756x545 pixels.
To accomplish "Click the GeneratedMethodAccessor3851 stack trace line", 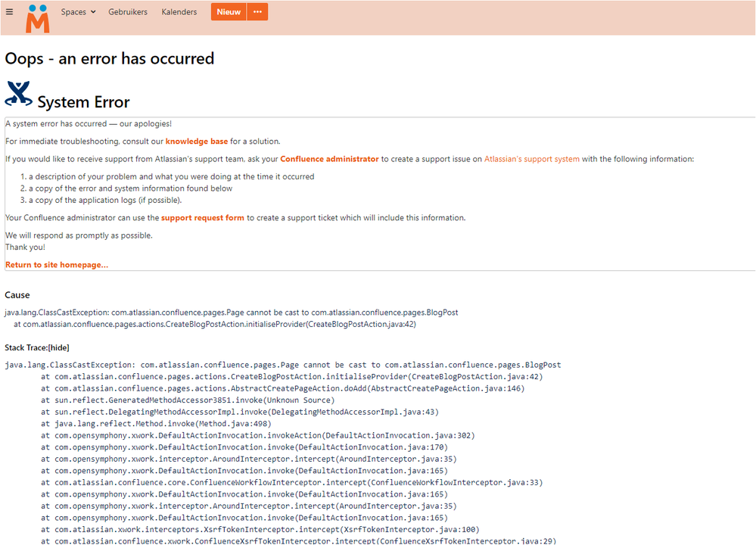I will (188, 400).
